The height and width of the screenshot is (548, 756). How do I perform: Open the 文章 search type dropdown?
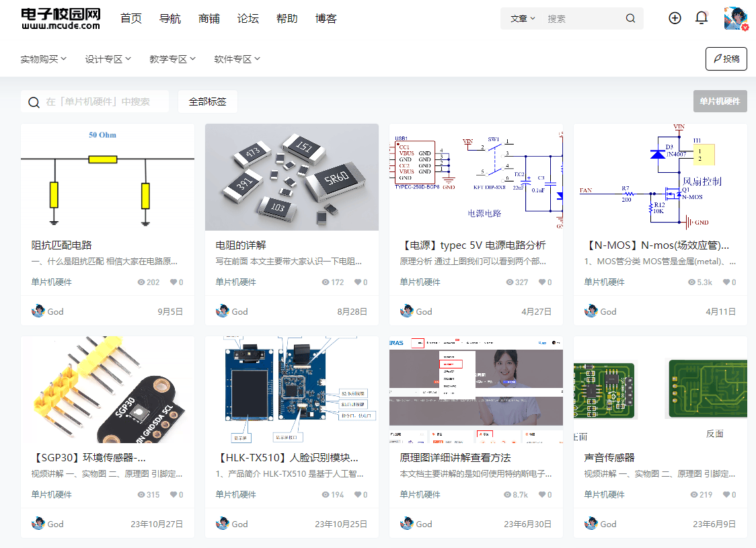coord(522,18)
